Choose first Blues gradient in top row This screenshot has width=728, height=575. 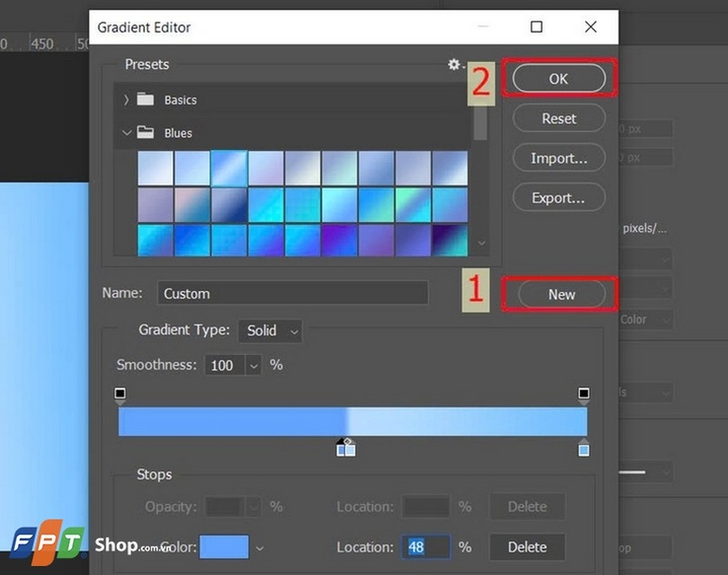point(156,168)
